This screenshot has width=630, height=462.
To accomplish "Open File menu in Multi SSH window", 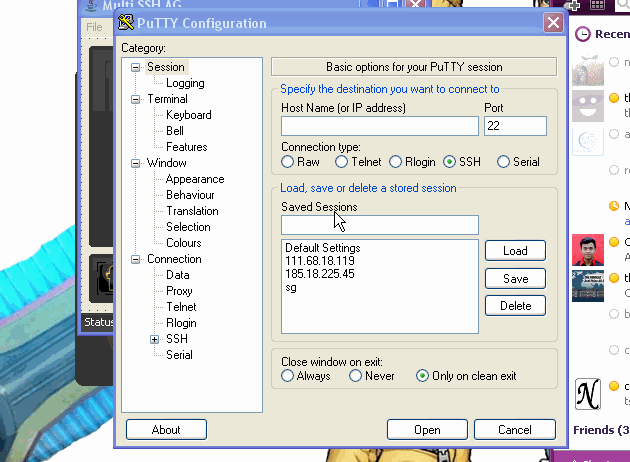I will [x=94, y=27].
